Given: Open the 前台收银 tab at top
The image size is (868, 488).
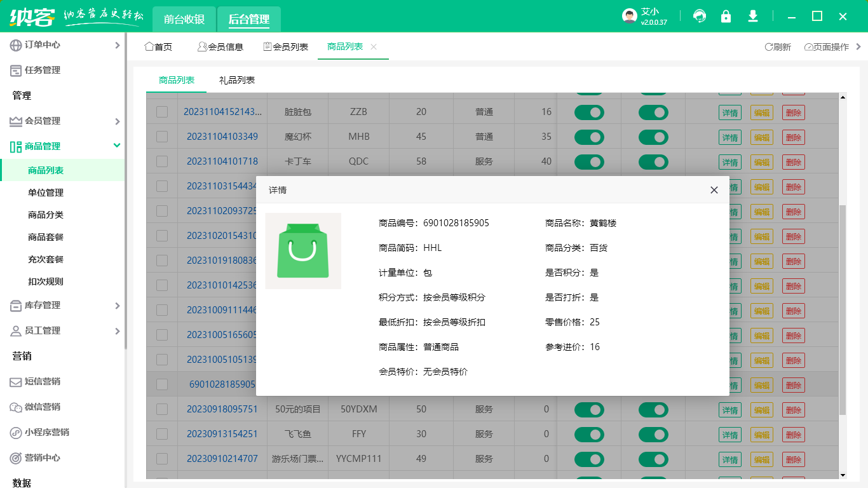Looking at the screenshot, I should point(184,19).
